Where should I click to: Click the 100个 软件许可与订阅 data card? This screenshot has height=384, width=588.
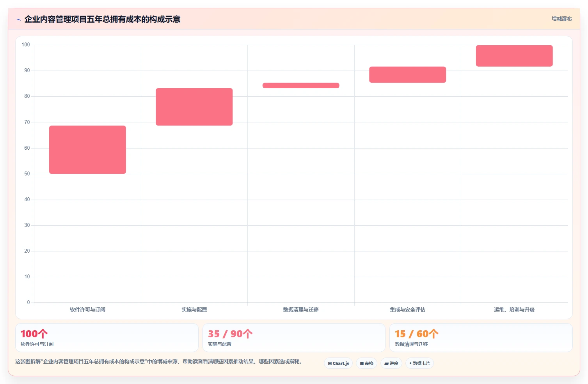pos(107,338)
